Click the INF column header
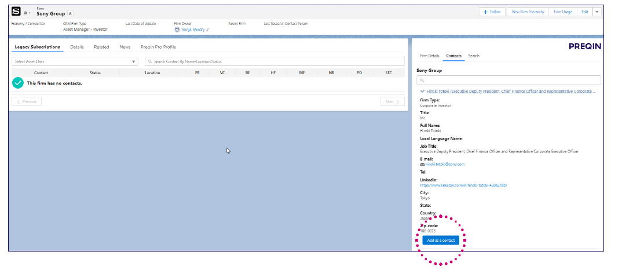This screenshot has width=644, height=277. (302, 73)
